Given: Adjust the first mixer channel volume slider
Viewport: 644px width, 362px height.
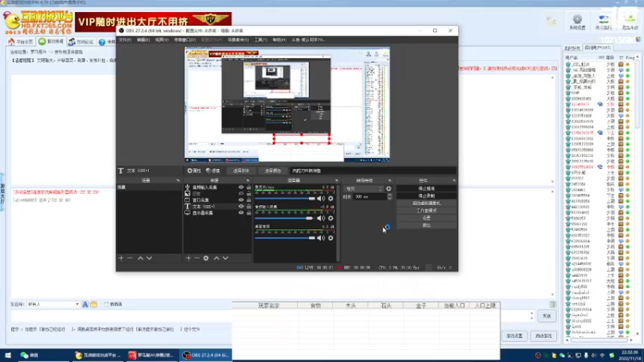Looking at the screenshot, I should point(285,199).
